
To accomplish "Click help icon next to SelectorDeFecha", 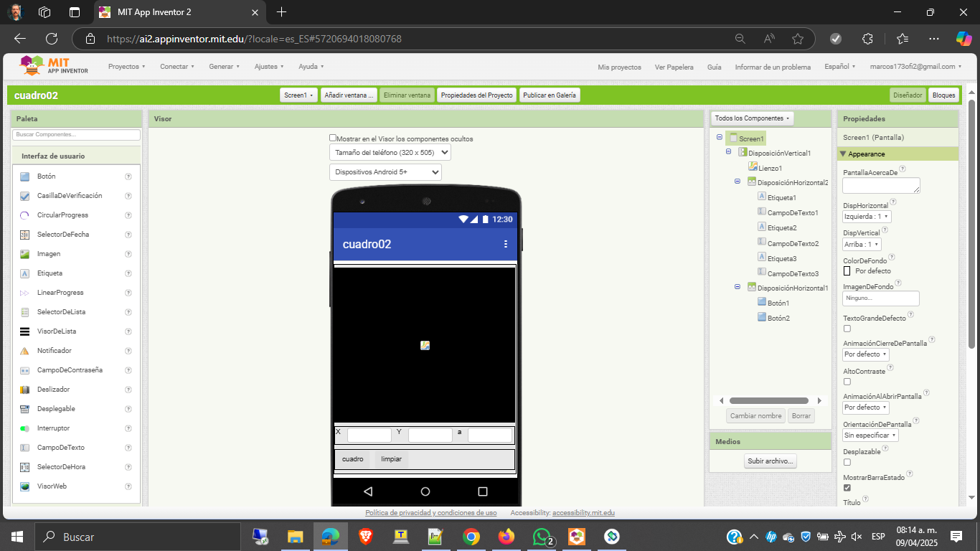I will click(x=128, y=235).
